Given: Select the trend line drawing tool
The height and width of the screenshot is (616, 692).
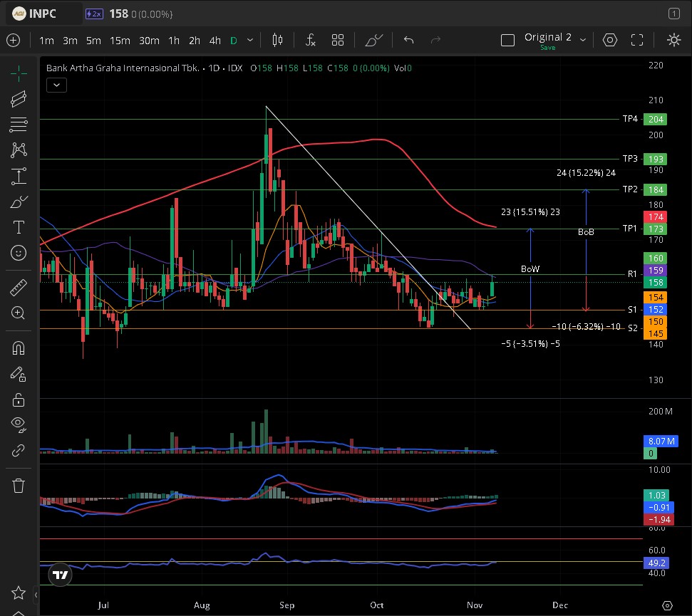Looking at the screenshot, I should coord(19,99).
